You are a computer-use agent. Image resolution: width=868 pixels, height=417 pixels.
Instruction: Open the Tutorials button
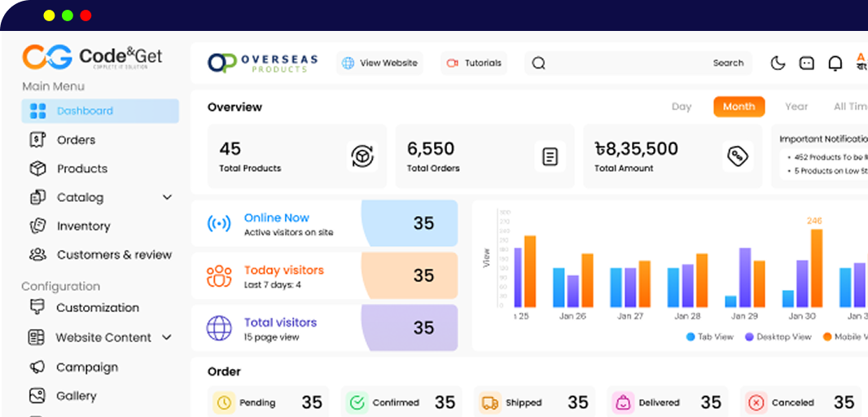point(474,64)
